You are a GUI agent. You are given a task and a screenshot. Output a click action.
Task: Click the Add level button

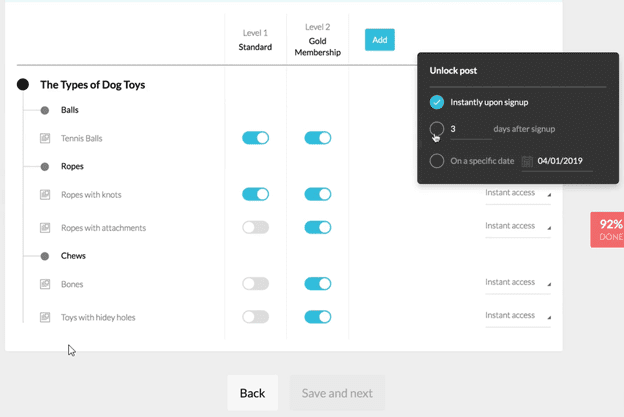click(380, 40)
